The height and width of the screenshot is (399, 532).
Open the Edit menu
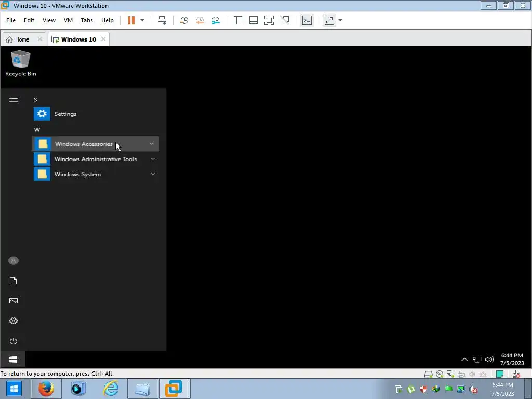click(x=29, y=20)
